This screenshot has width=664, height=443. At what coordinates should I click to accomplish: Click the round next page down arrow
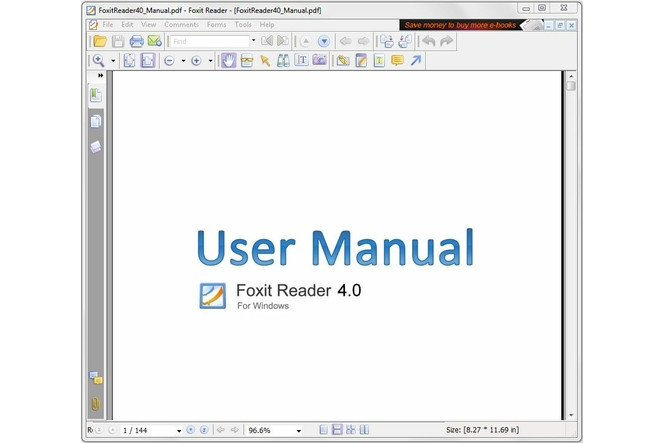(x=324, y=42)
